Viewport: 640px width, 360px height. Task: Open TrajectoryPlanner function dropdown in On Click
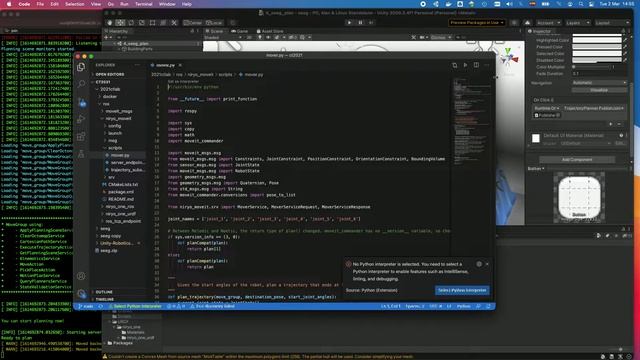coord(594,108)
